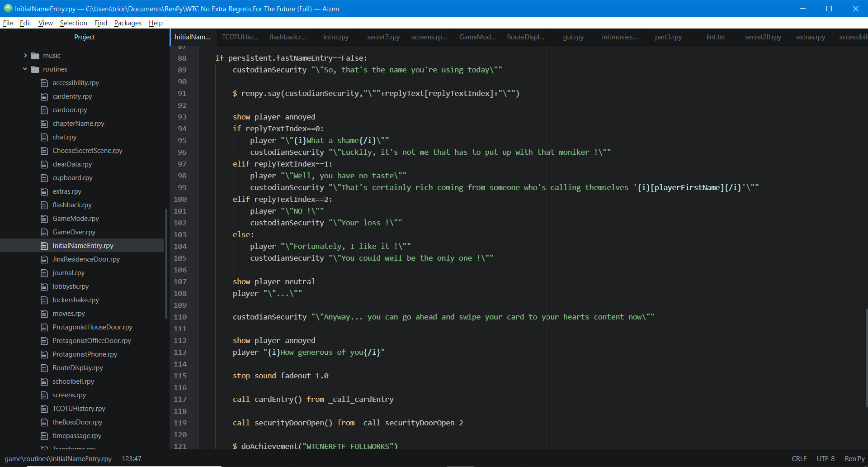Collapse the routines folder in the tree
This screenshot has width=868, height=467.
tap(25, 69)
